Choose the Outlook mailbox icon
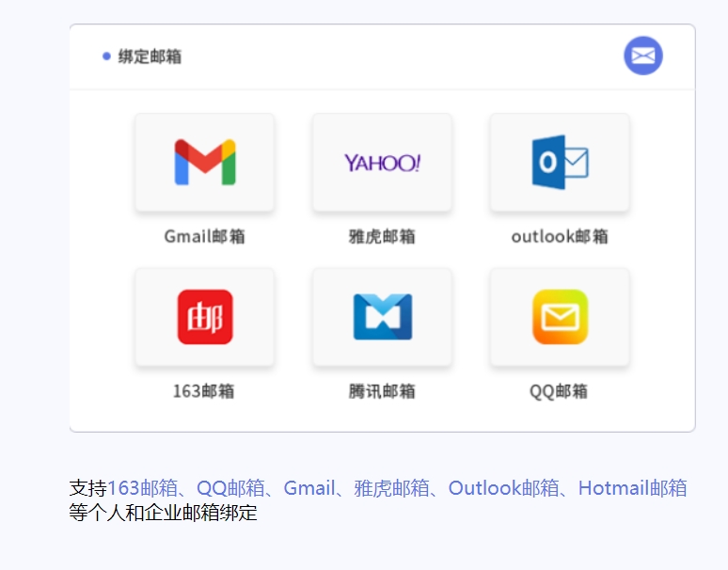The width and height of the screenshot is (728, 570). click(x=560, y=162)
